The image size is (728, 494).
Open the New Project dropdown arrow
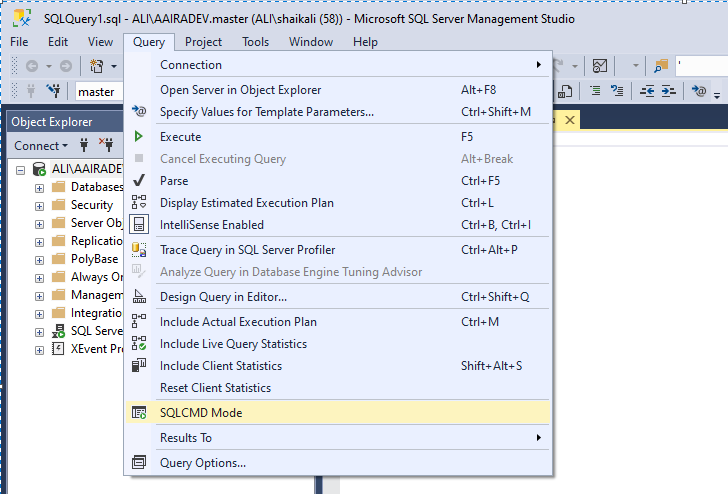click(x=114, y=66)
